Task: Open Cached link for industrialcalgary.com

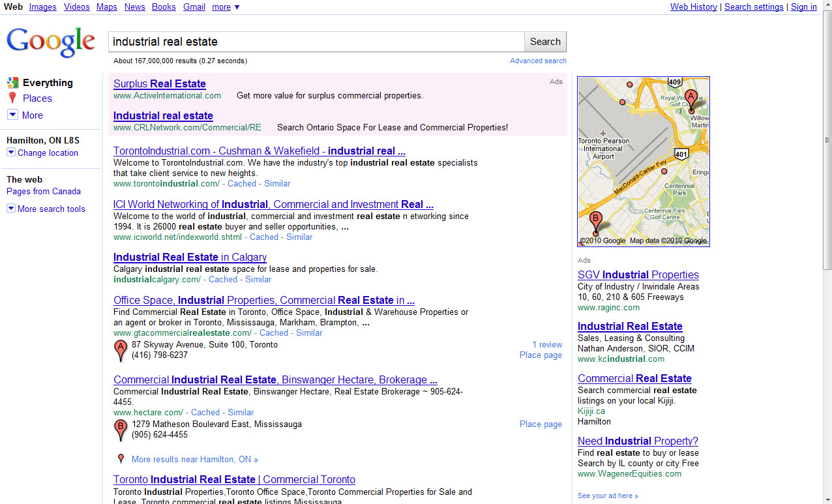Action: coord(223,279)
